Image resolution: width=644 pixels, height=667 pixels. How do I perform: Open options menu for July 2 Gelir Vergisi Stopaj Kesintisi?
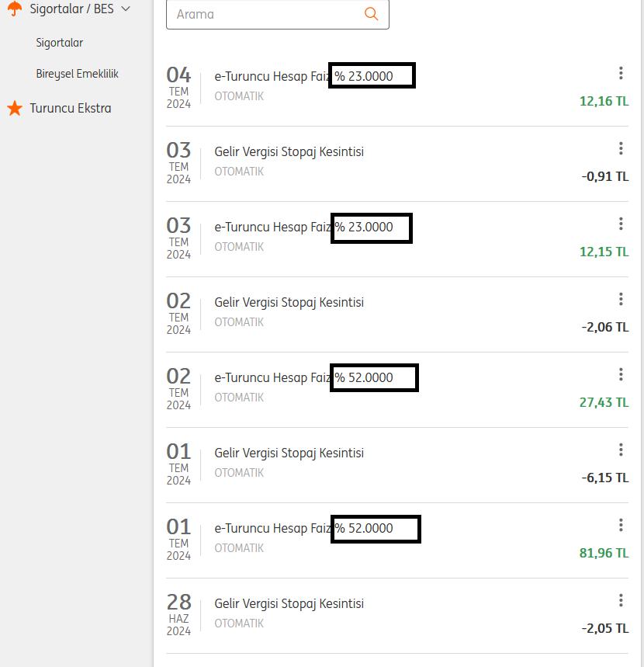(x=621, y=299)
